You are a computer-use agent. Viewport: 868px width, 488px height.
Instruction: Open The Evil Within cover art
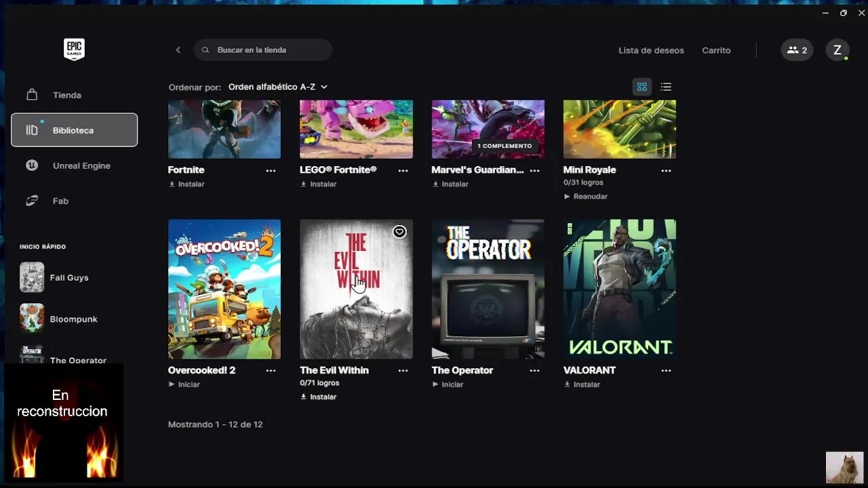click(x=356, y=289)
